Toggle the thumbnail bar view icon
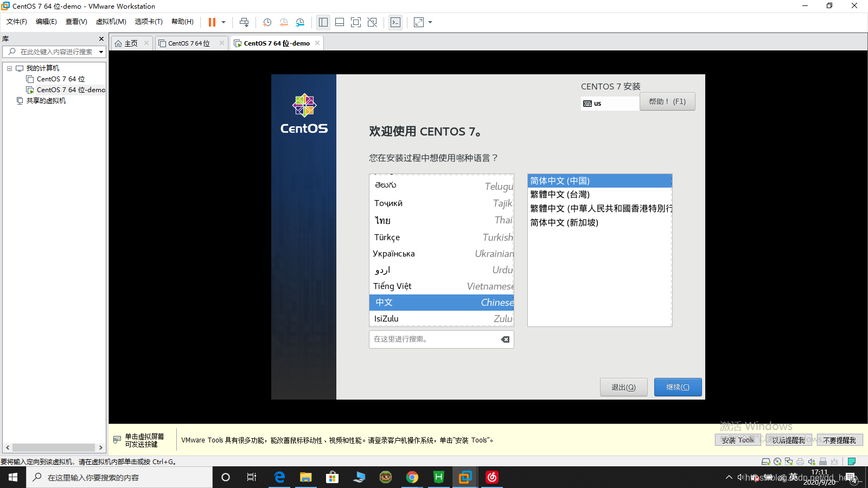 point(340,22)
